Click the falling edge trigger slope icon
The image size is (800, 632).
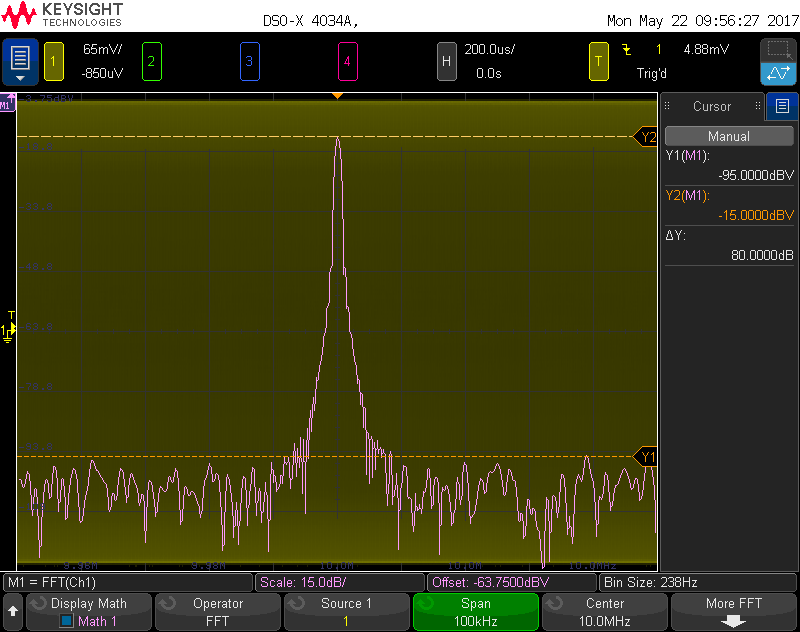(627, 49)
